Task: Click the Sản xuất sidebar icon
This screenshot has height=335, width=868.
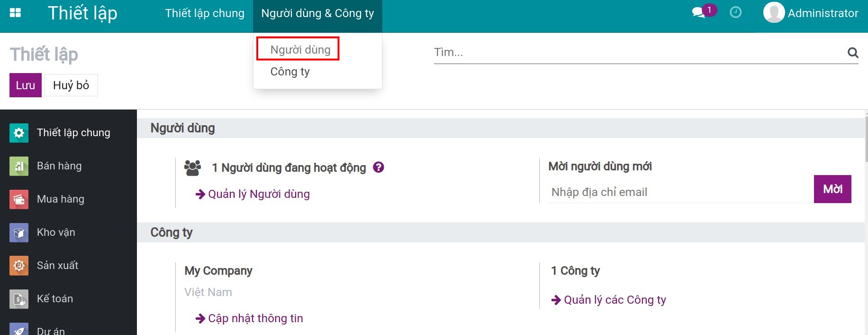Action: (19, 266)
